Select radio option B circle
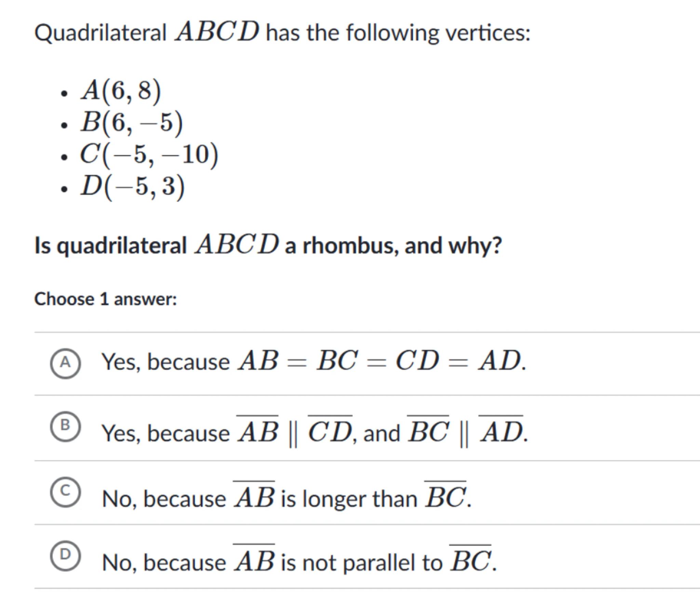Screen dimensions: 700x605 (x=65, y=426)
